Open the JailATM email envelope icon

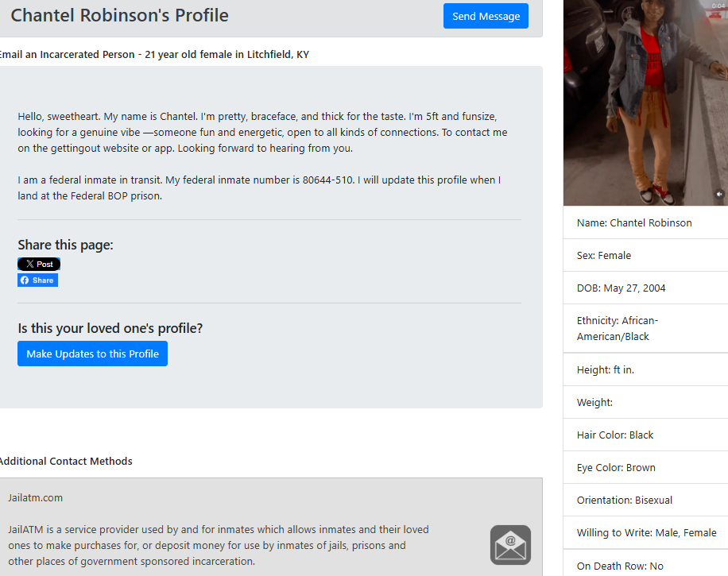point(510,545)
